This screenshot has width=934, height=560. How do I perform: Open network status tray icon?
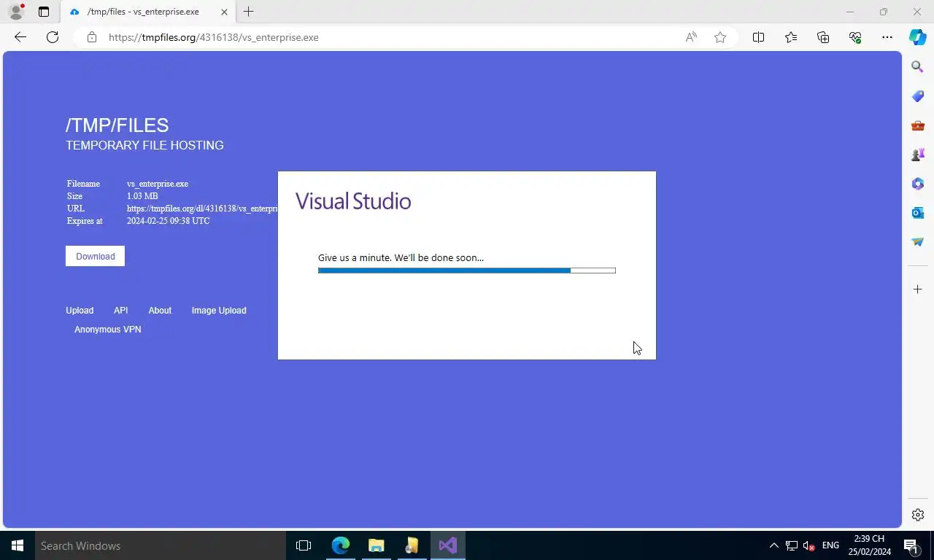coord(792,545)
